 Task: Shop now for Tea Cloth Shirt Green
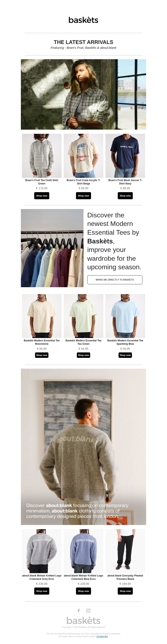click(x=42, y=196)
